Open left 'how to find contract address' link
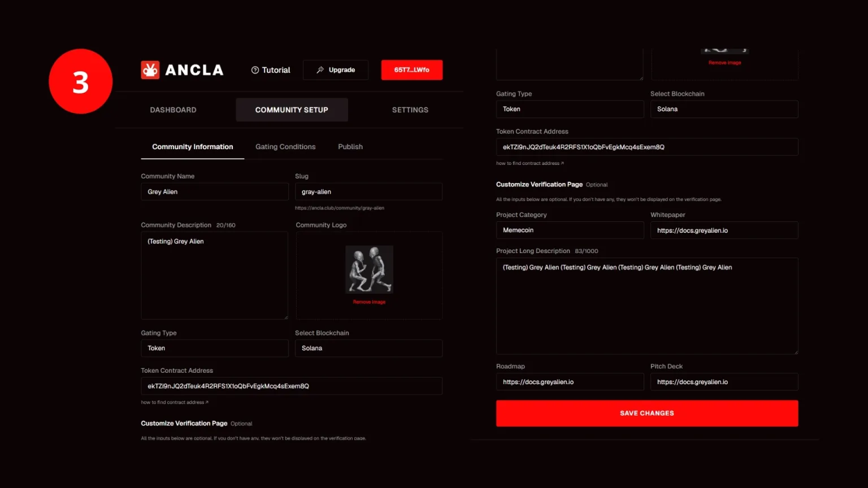This screenshot has height=488, width=868. coord(175,402)
